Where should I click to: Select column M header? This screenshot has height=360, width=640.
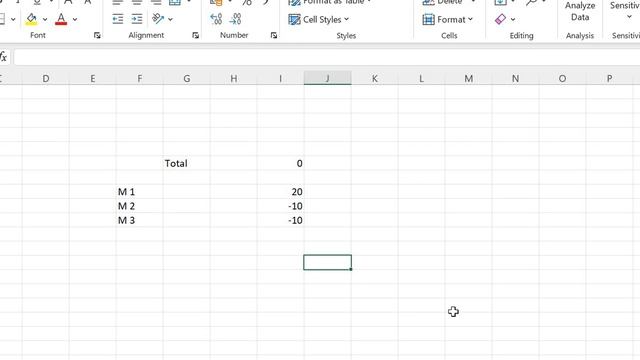(468, 78)
